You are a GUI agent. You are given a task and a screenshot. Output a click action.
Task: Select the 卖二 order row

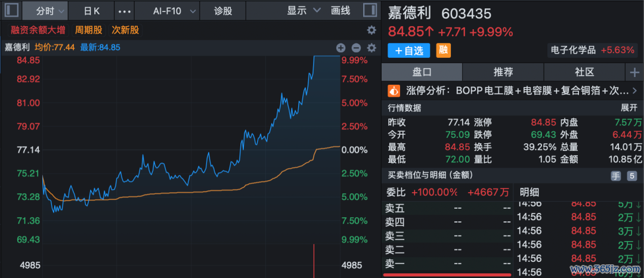tap(448, 250)
